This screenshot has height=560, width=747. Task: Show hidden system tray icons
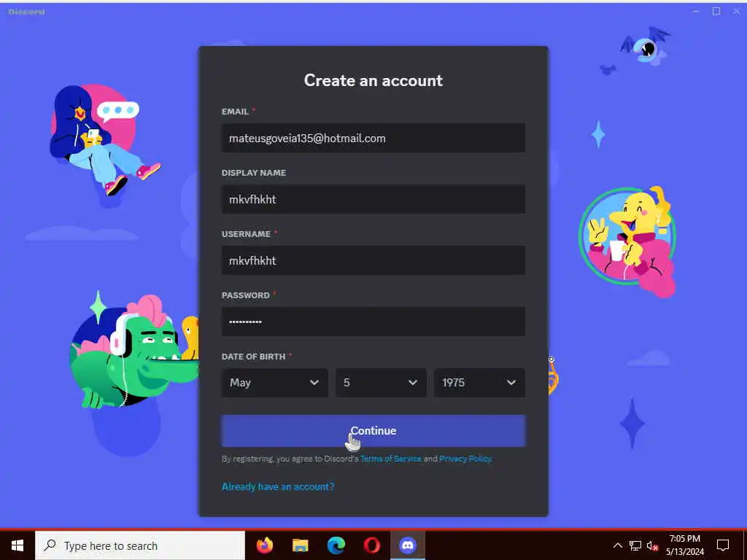click(617, 545)
